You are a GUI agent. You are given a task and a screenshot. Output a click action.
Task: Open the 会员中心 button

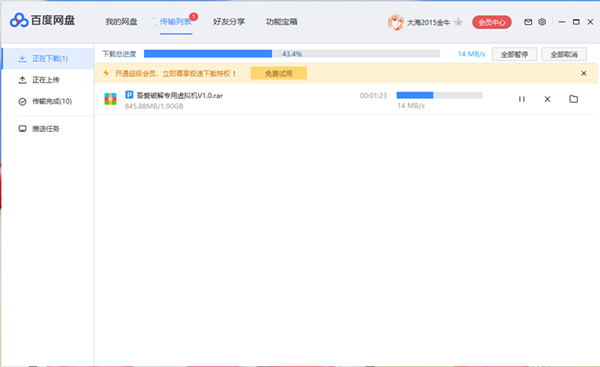492,23
